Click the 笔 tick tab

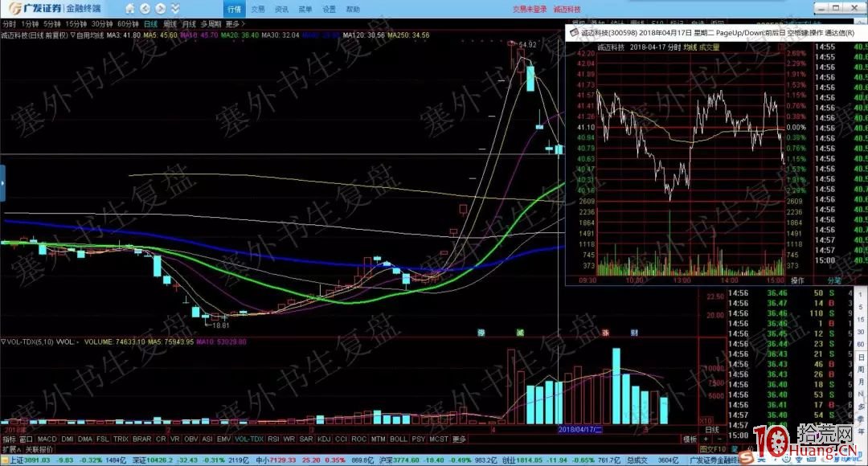(735, 449)
